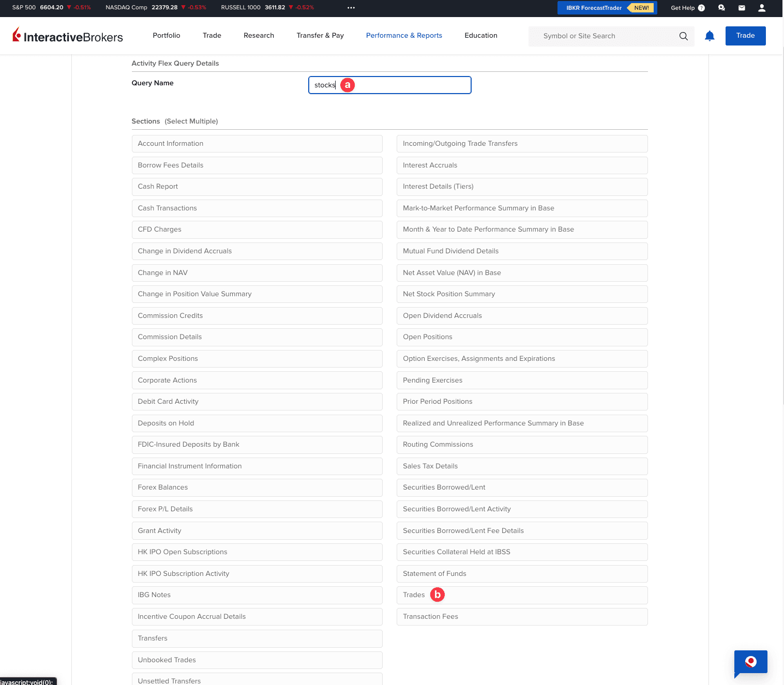Open the symbol search magnifier icon
This screenshot has height=685, width=784.
683,36
